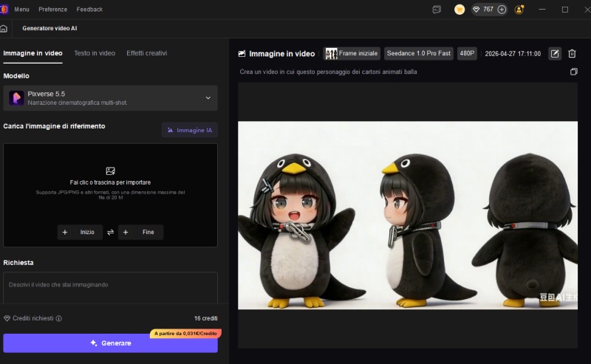Open the user account avatar icon
This screenshot has height=364, width=591.
(x=519, y=10)
